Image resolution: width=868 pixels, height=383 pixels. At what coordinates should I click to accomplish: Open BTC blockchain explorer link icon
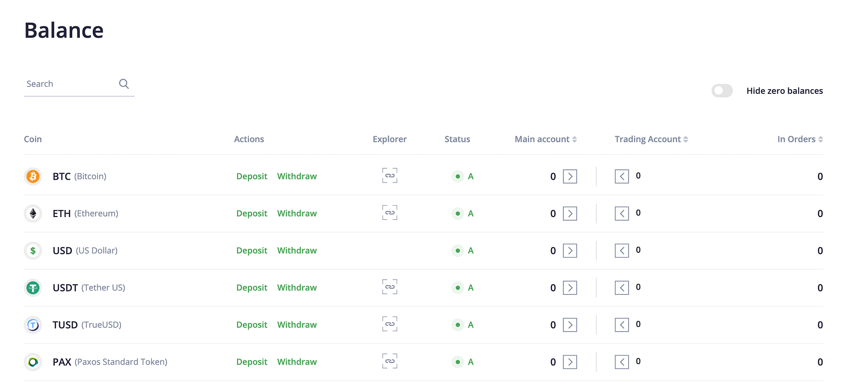pos(390,175)
